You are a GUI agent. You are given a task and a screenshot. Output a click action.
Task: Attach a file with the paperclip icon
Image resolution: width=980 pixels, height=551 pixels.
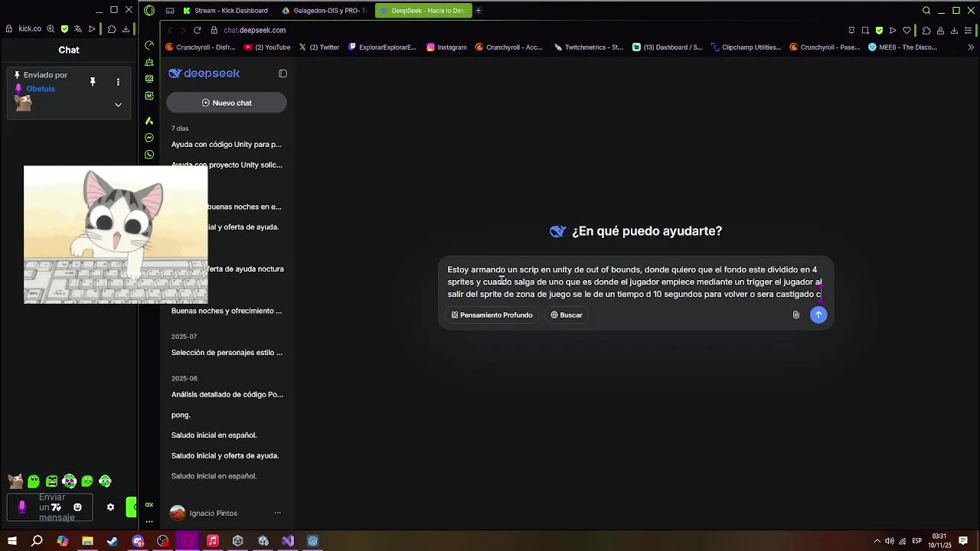[x=796, y=315]
